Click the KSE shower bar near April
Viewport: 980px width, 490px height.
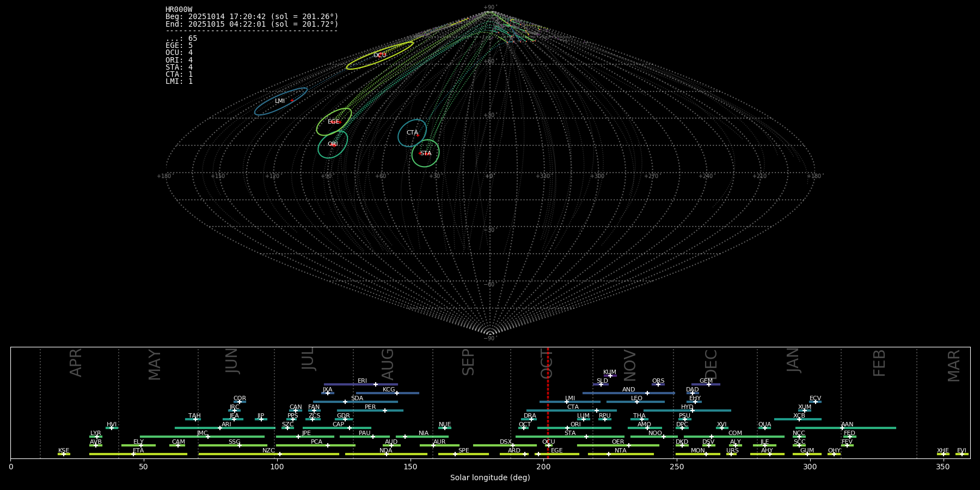[x=64, y=454]
